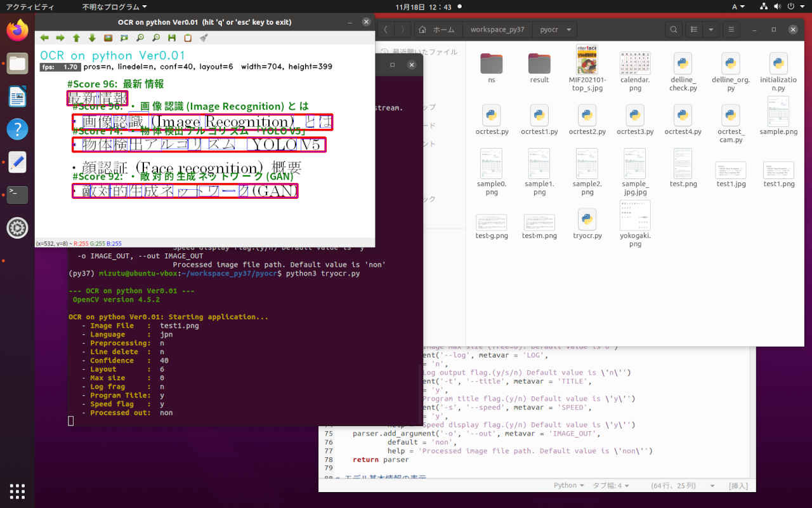Click the pan left arrow in OCR window
Viewport: 812px width, 508px height.
[44, 38]
